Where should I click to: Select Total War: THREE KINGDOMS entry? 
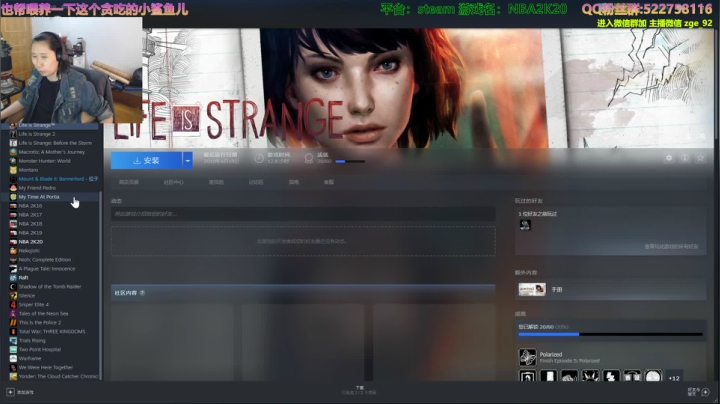51,331
